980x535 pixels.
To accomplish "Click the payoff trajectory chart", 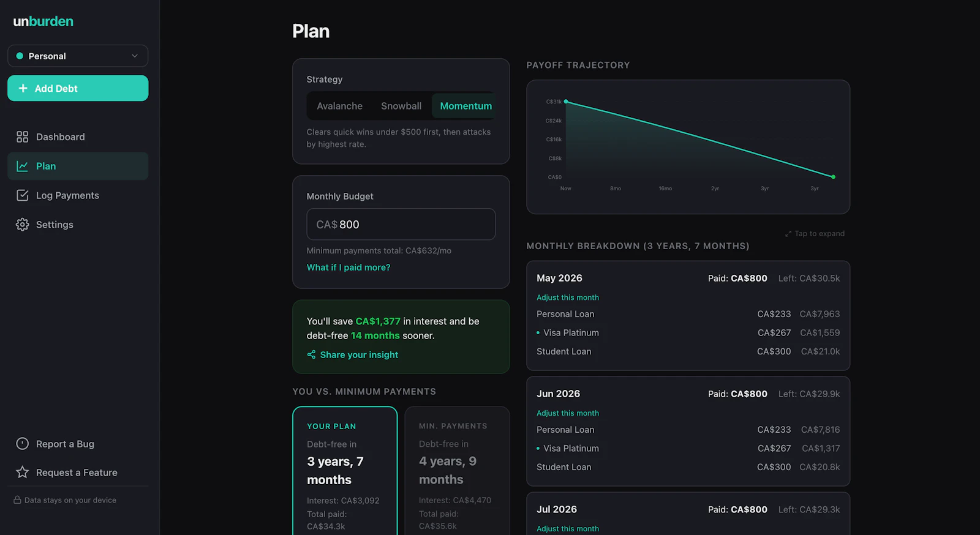I will [688, 147].
